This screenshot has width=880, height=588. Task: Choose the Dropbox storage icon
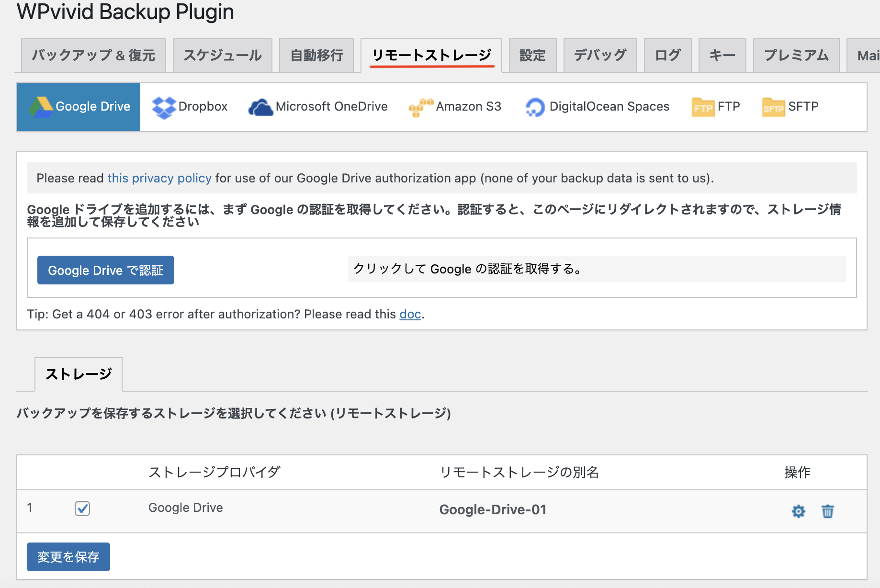click(x=164, y=107)
